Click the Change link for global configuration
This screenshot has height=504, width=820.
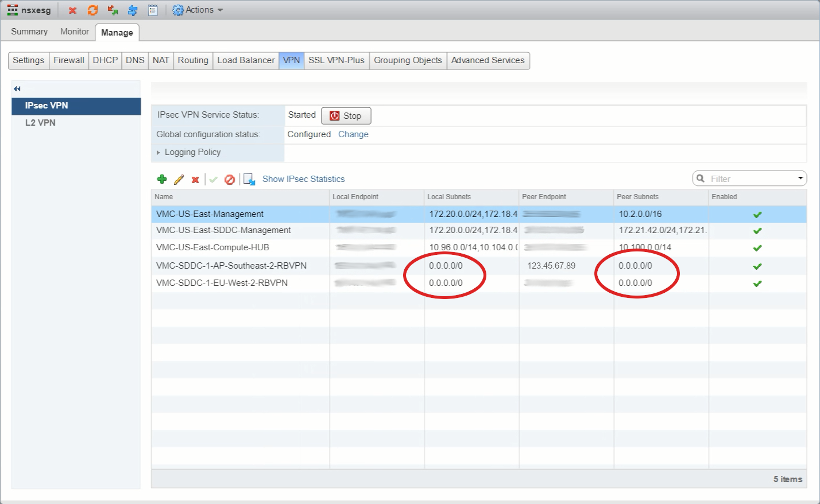353,134
